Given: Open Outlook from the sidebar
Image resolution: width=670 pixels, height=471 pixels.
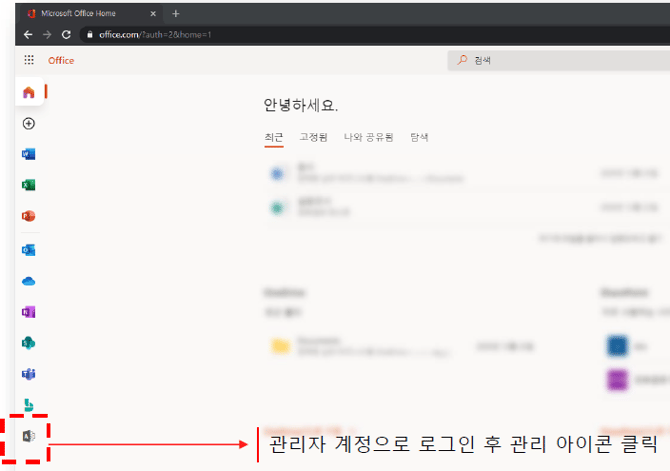Looking at the screenshot, I should tap(29, 249).
